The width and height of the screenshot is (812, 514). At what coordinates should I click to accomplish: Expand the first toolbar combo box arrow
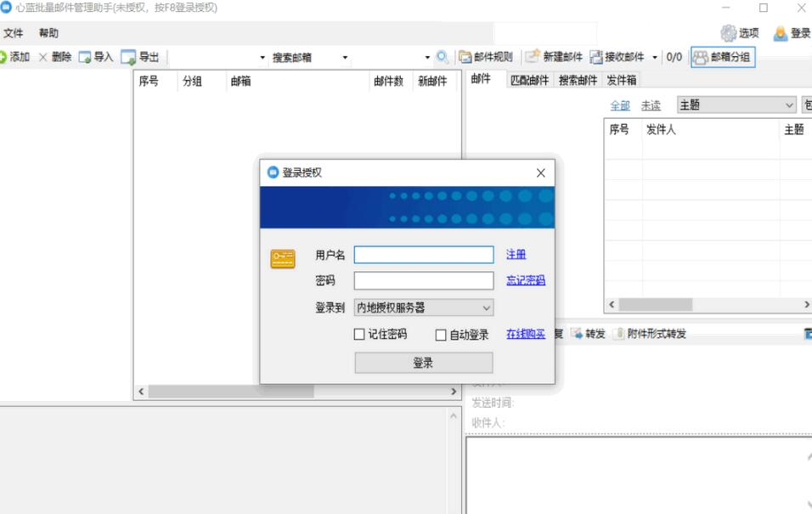coord(262,58)
